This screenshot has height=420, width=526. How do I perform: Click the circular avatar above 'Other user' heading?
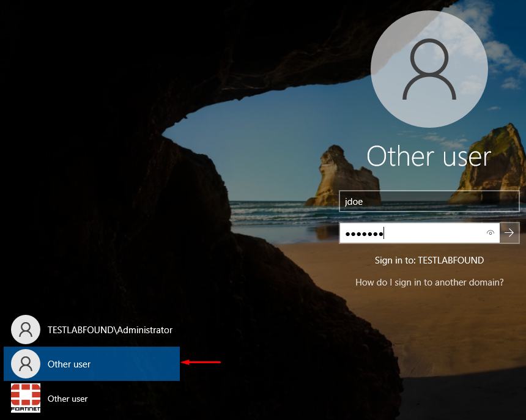coord(429,68)
